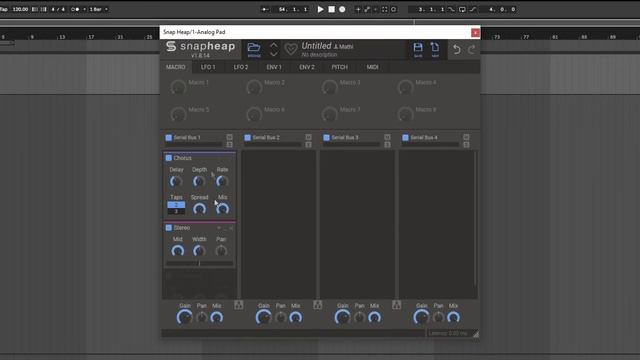640x360 pixels.
Task: Switch to the ENV 1 tab
Action: tap(274, 67)
